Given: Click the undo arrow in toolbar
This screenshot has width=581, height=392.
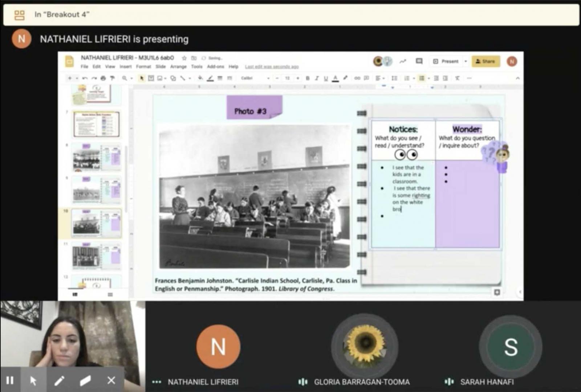Looking at the screenshot, I should [x=85, y=78].
